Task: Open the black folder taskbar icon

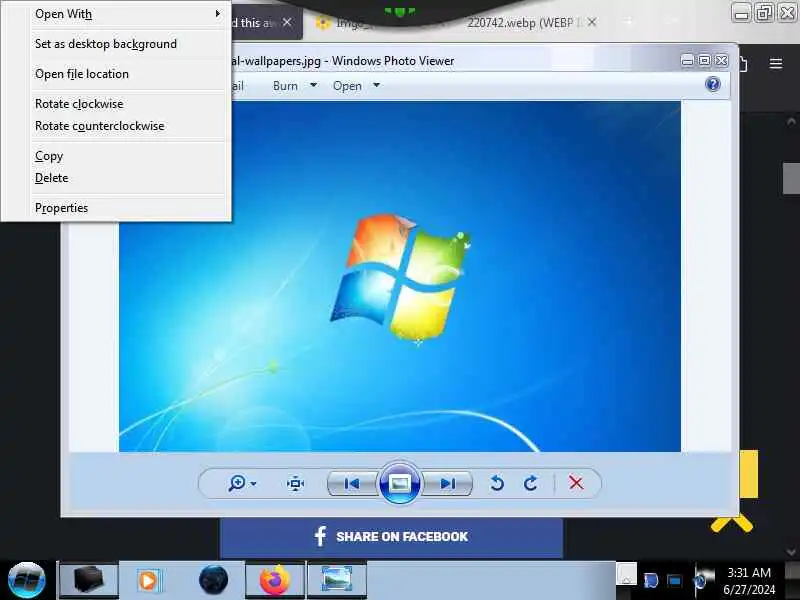Action: point(89,580)
